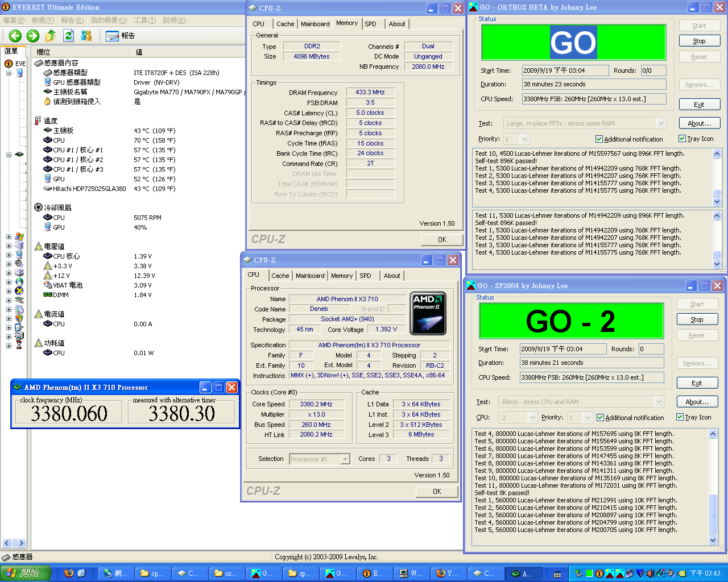Open the Windows 開始 start button
728x582 pixels.
coord(26,573)
